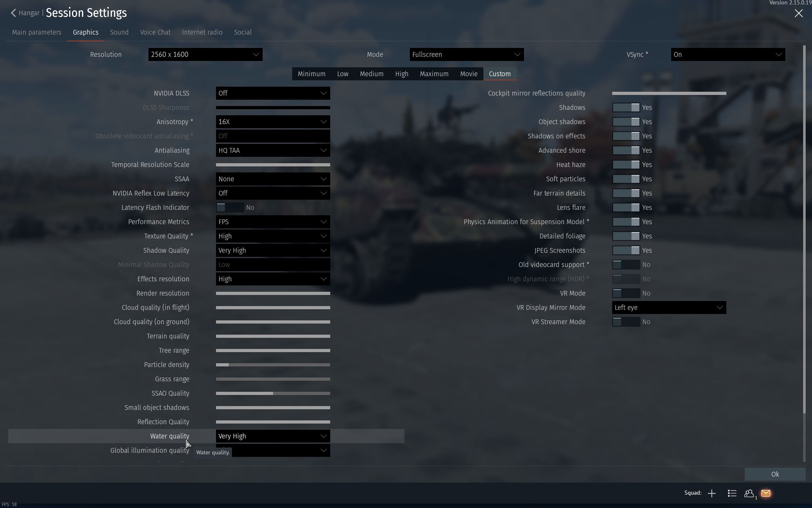Enable Latency Flash Indicator
This screenshot has height=508, width=812.
click(230, 208)
